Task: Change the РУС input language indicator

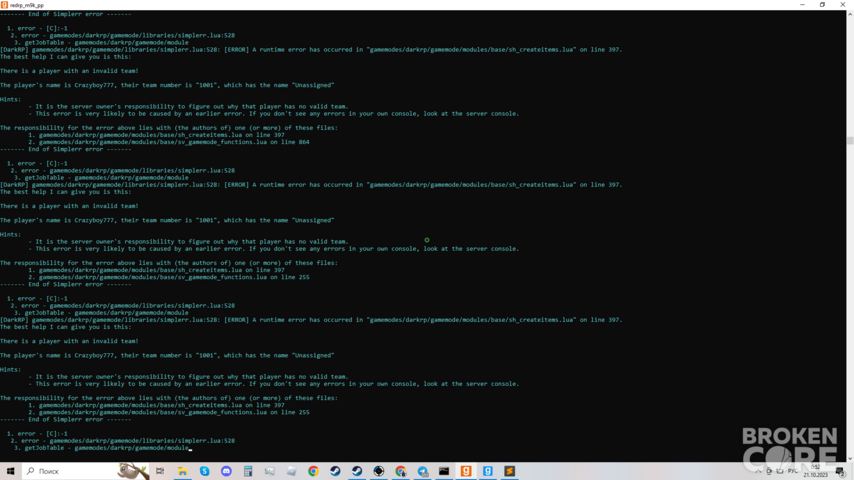Action: tap(792, 471)
